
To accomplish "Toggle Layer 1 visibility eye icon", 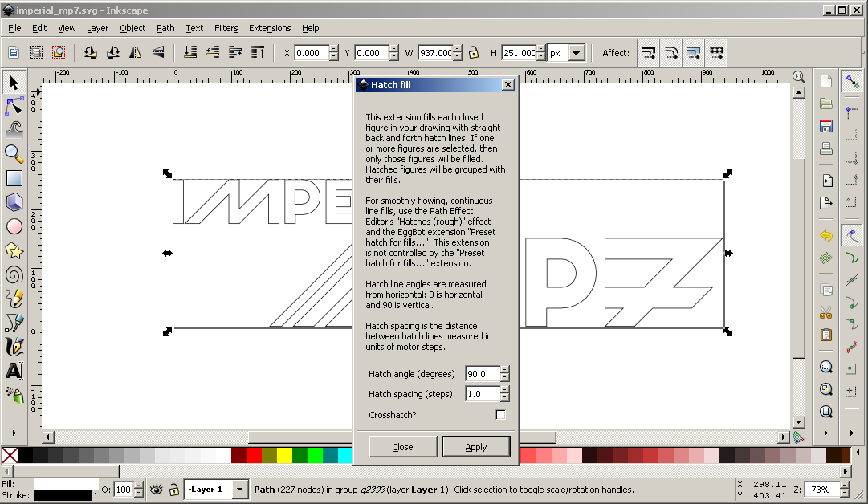I will tap(157, 489).
